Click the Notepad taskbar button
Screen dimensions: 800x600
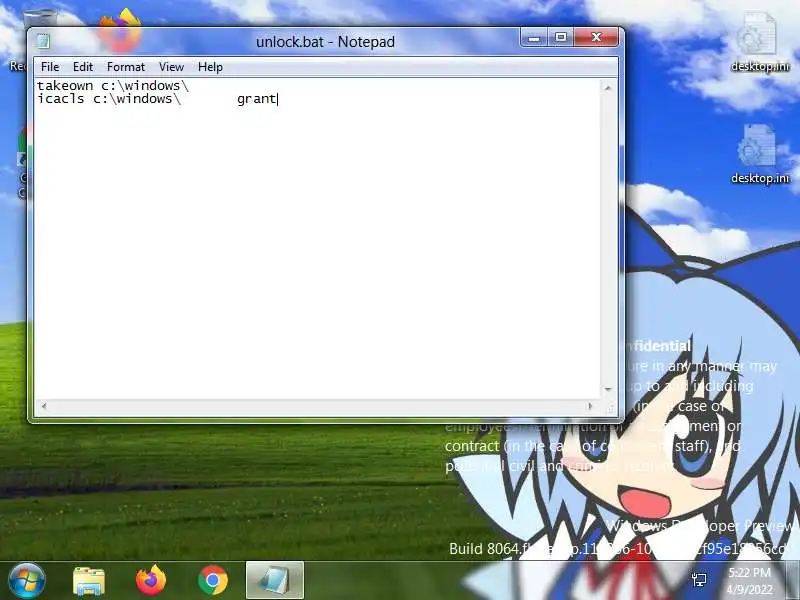point(275,580)
